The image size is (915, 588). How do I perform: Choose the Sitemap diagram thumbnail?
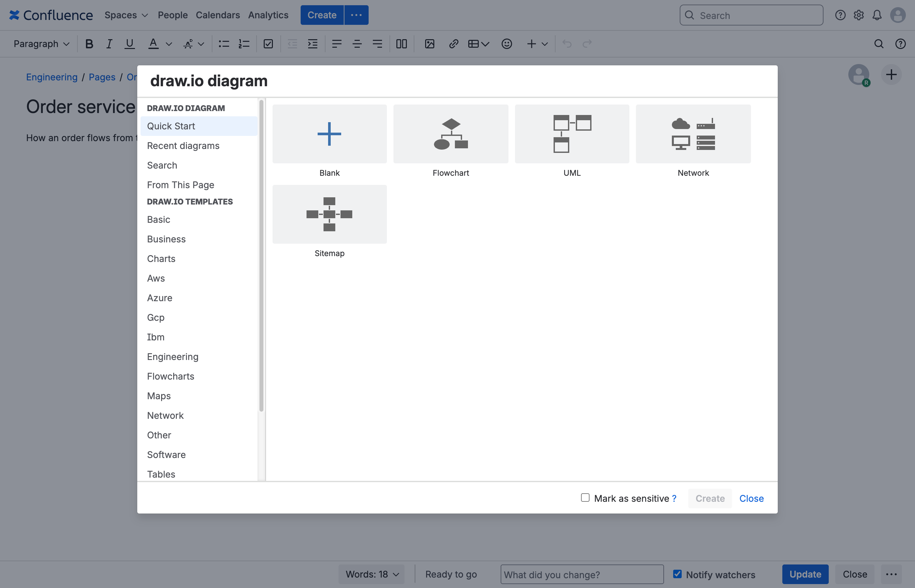point(330,214)
